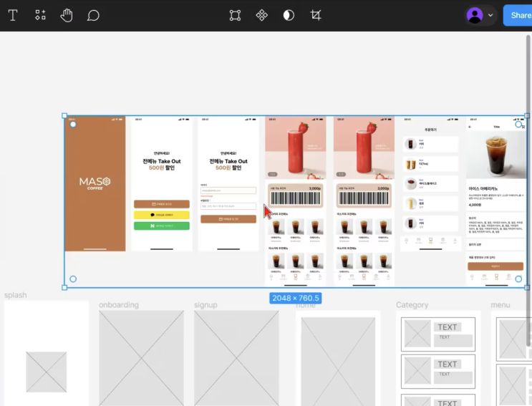Click the 2048 × 760.5 size label
532x406 pixels.
point(296,298)
